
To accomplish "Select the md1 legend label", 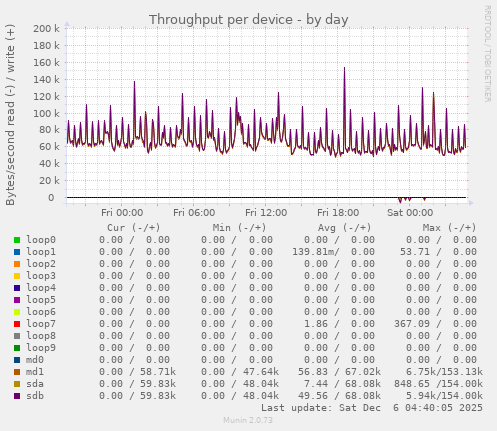I will 35,372.
